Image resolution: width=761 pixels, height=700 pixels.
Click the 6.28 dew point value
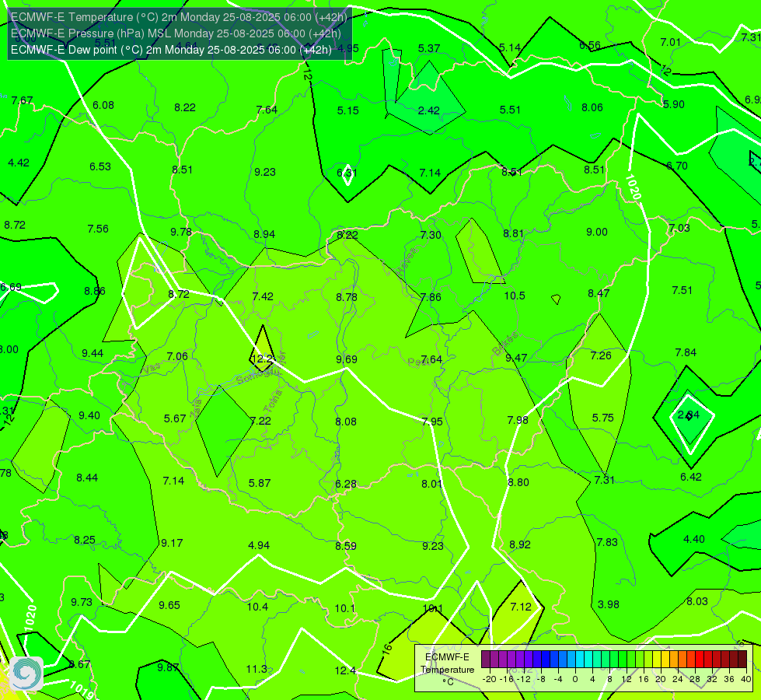[x=346, y=484]
